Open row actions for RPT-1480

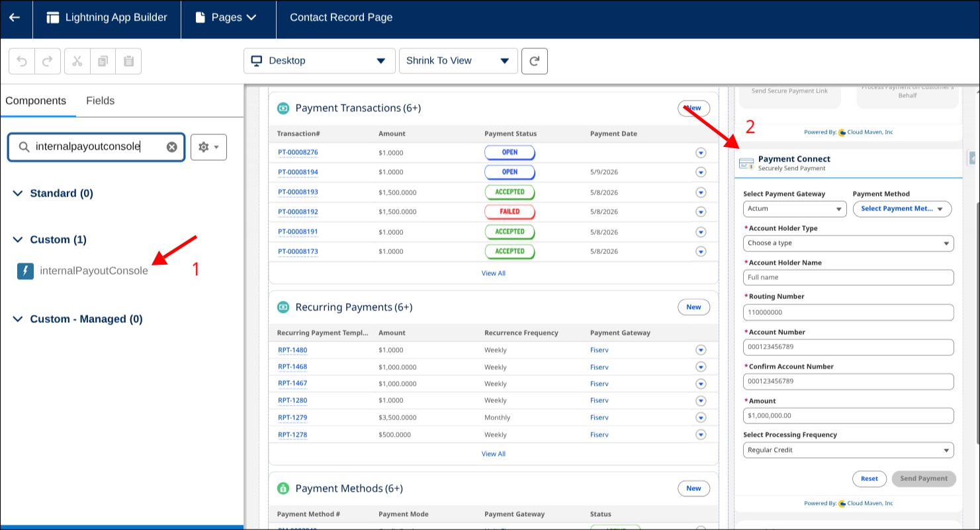point(701,350)
